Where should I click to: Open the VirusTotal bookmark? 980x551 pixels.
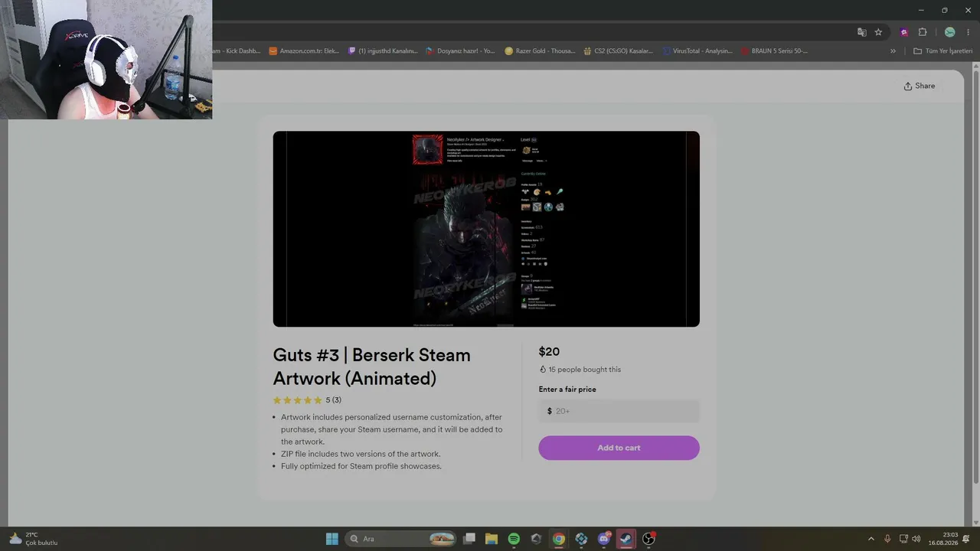[x=697, y=51]
